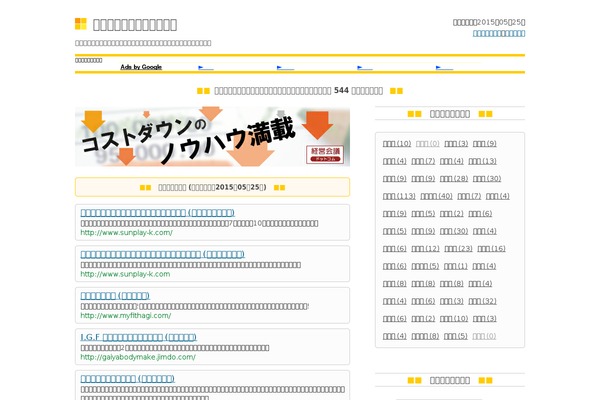The height and width of the screenshot is (400, 600).
Task: Select the category link with count (1)
Action: point(456,266)
